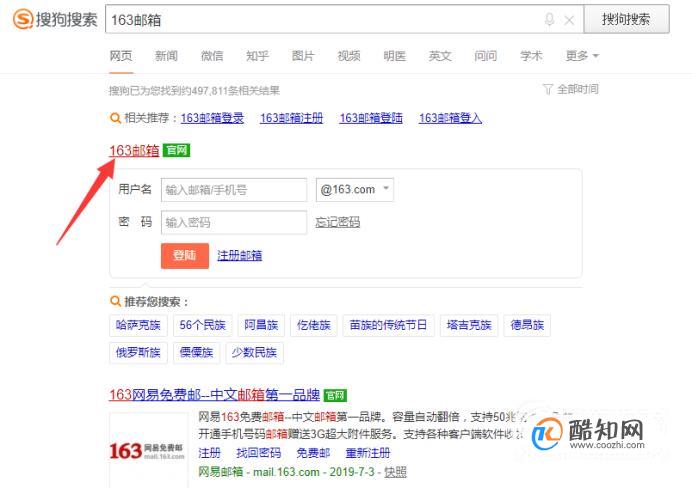
Task: Open related search 163邮箱注册
Action: click(292, 118)
